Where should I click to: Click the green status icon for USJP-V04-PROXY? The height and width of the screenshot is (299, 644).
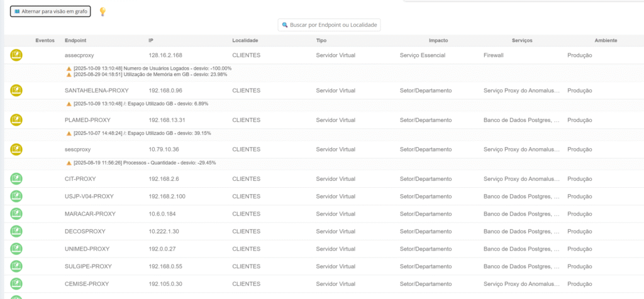(x=16, y=197)
